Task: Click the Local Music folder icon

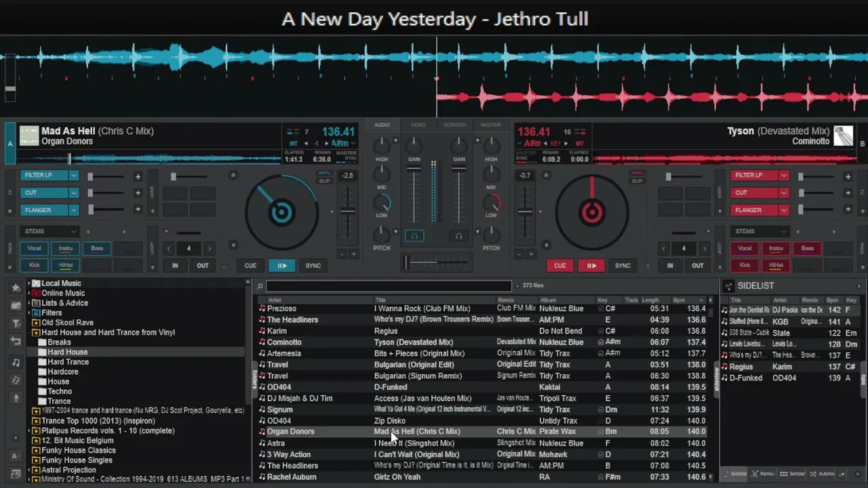Action: (37, 283)
